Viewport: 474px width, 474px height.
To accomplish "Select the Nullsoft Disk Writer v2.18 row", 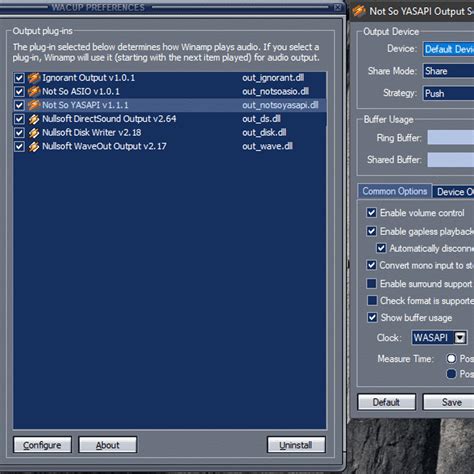I will tap(170, 133).
